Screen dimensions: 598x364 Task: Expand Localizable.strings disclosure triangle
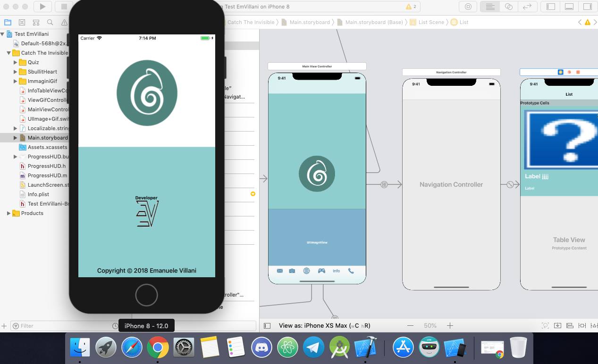coord(15,128)
